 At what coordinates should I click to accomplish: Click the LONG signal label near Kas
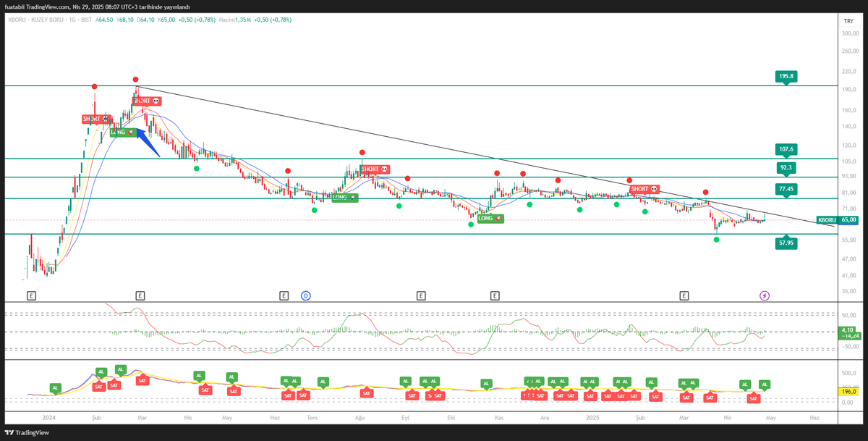click(490, 218)
